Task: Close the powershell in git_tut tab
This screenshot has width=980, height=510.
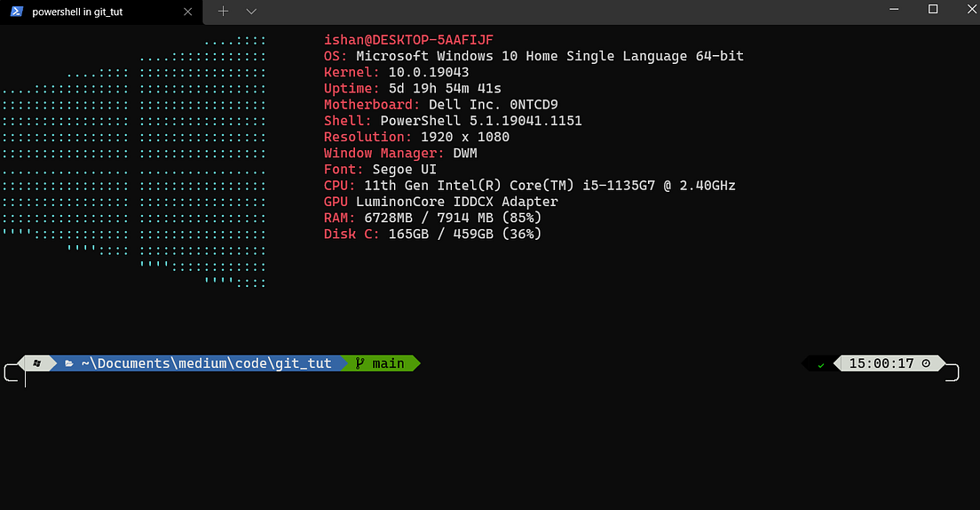Action: coord(187,12)
